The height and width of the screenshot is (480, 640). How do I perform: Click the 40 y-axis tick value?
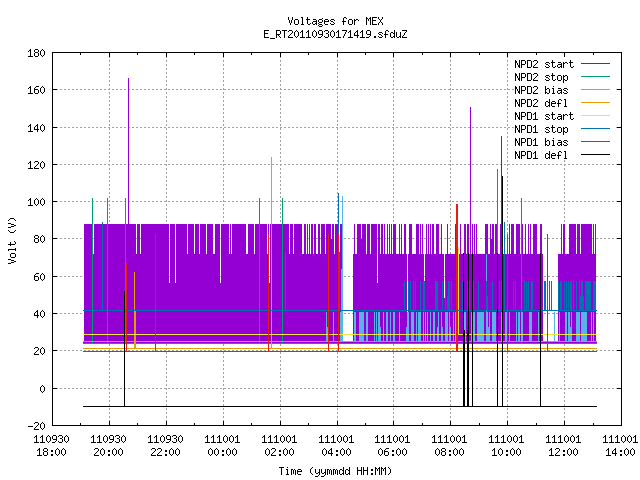(x=39, y=314)
